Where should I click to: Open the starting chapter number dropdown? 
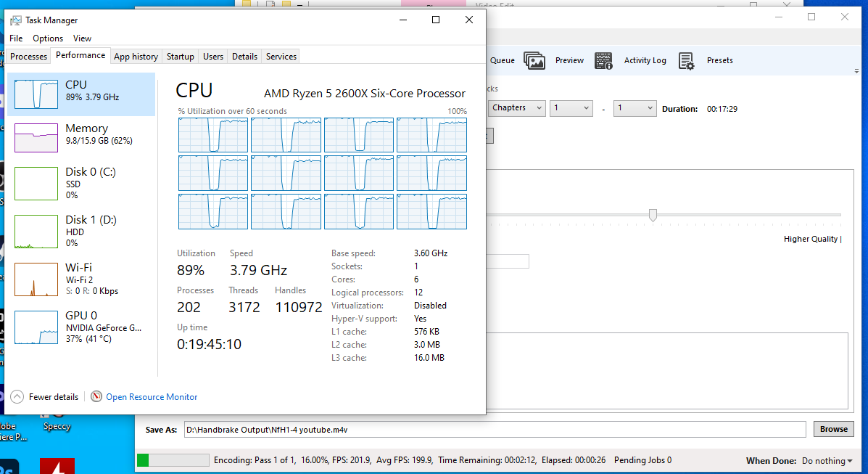(x=571, y=107)
